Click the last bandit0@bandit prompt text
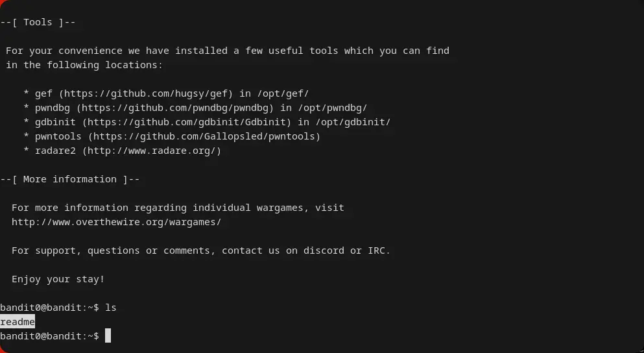This screenshot has height=353, width=644. (49, 336)
